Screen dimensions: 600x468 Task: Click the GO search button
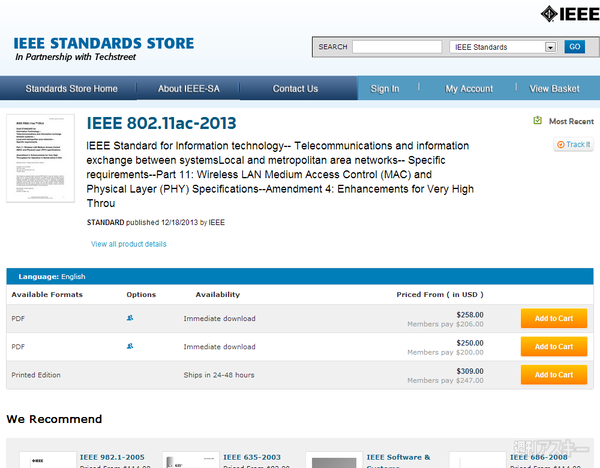[x=574, y=47]
